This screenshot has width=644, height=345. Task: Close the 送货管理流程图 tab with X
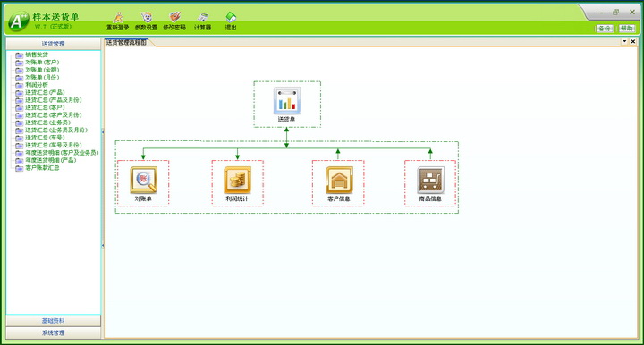coord(633,41)
